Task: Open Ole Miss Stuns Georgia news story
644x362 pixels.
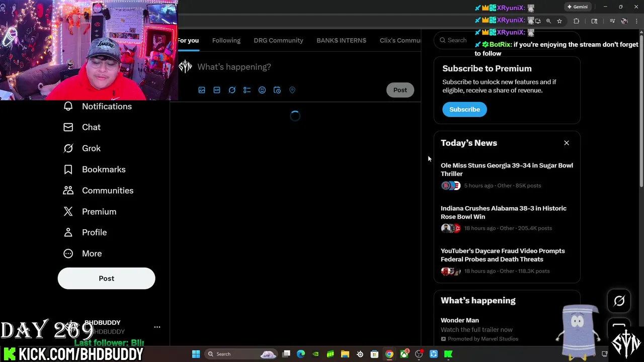Action: pyautogui.click(x=507, y=175)
